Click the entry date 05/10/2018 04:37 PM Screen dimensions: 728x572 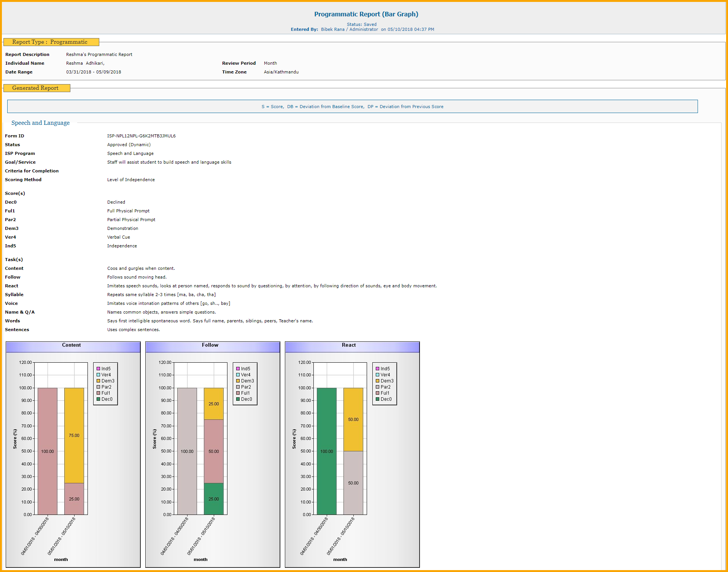(410, 29)
